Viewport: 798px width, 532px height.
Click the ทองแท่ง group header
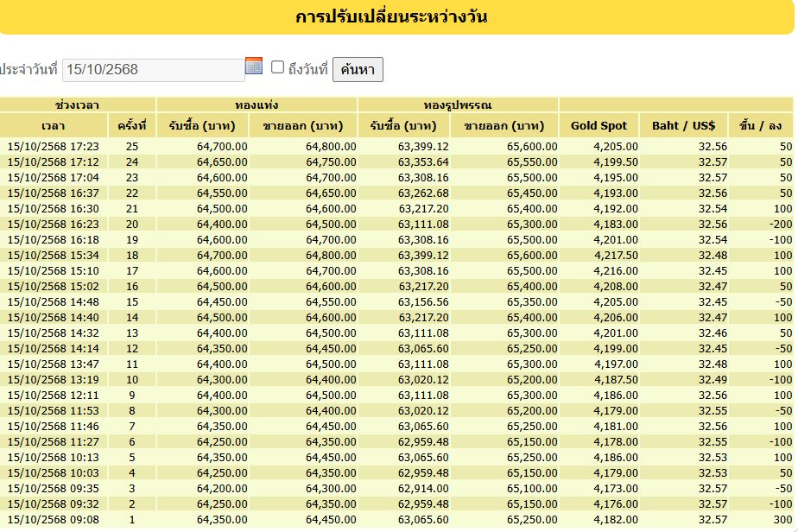tap(256, 105)
